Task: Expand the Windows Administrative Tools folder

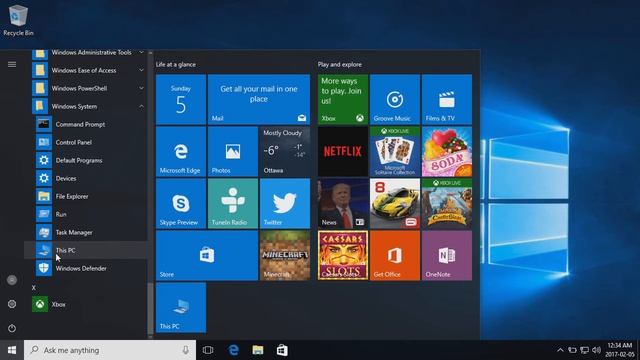Action: pos(141,52)
